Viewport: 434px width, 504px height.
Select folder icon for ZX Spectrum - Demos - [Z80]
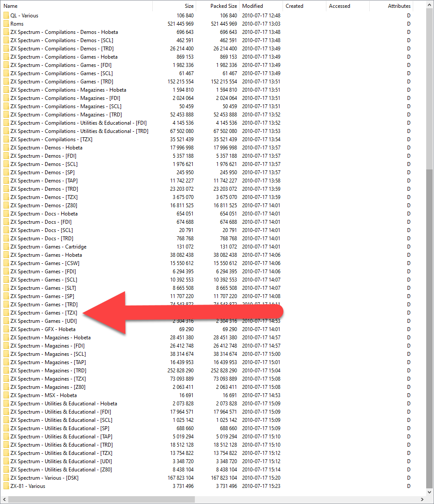pos(6,206)
